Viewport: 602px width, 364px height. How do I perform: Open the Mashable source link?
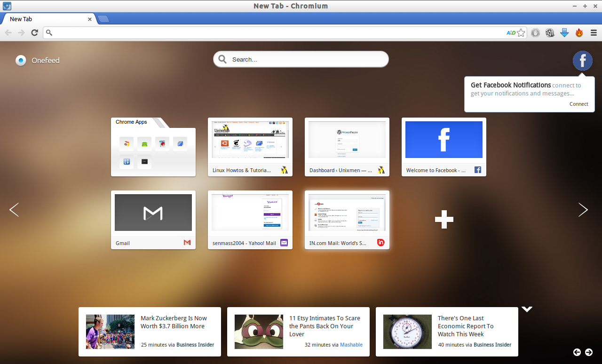[x=351, y=345]
